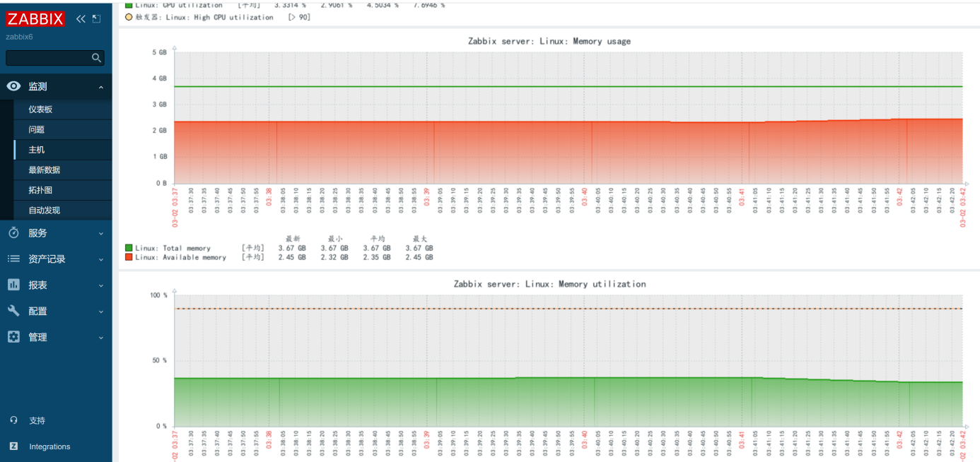The height and width of the screenshot is (462, 980).
Task: Click the 管理 gear icon
Action: point(13,337)
